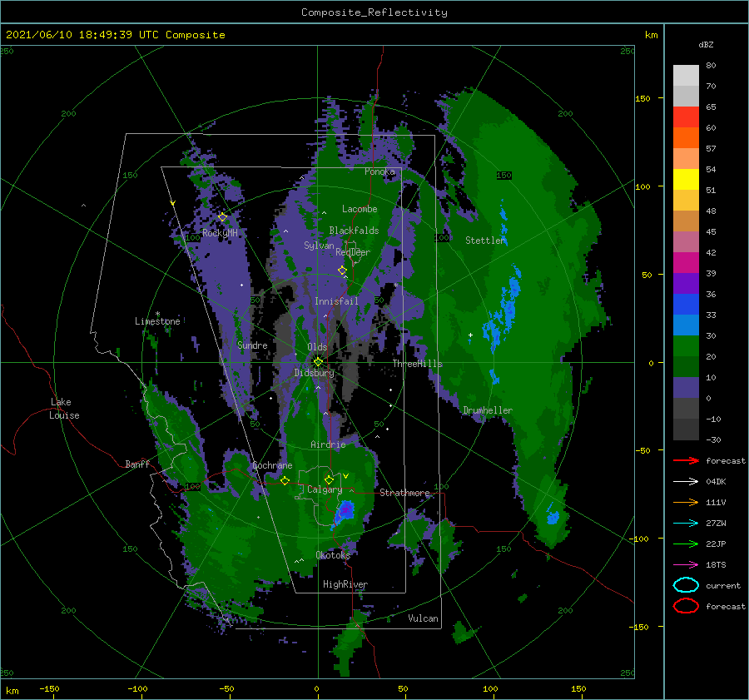
Task: Select the orange 111V arrow icon
Action: point(686,502)
